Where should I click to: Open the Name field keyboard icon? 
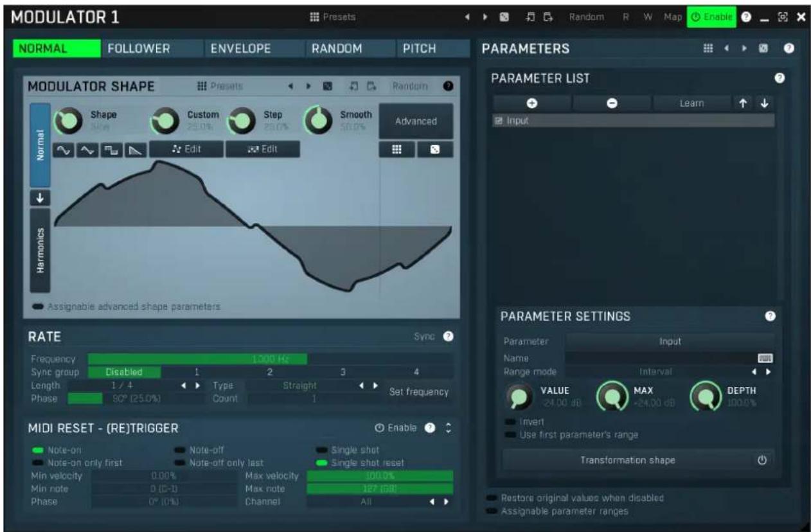pos(765,359)
